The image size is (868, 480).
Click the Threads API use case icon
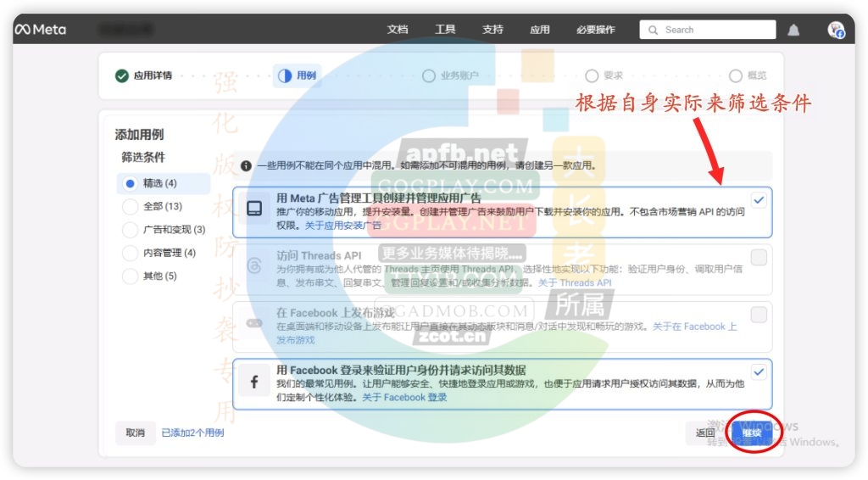click(x=253, y=266)
